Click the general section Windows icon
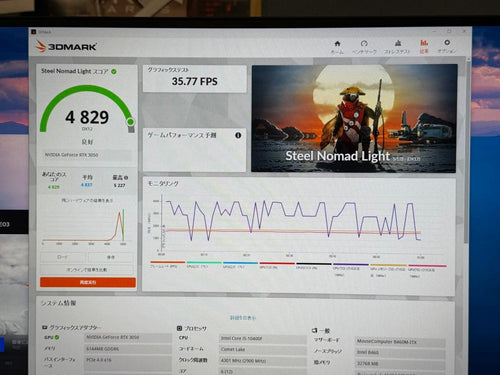The width and height of the screenshot is (500, 375). click(x=314, y=330)
